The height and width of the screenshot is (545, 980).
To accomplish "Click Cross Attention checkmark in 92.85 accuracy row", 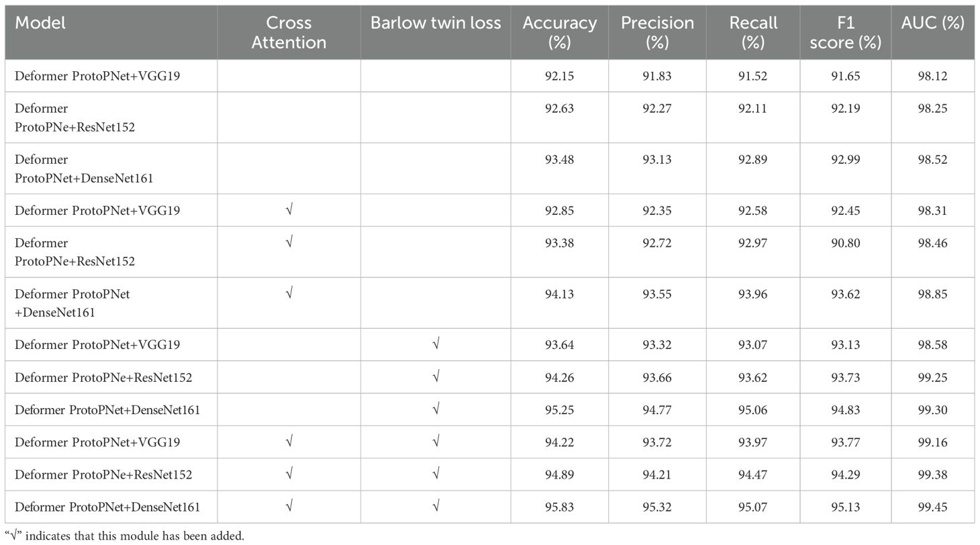I will point(289,210).
